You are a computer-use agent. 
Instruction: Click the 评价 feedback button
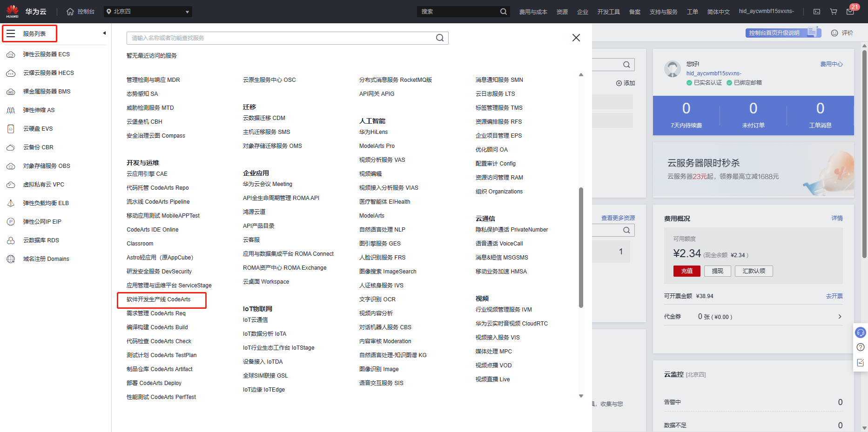click(842, 33)
